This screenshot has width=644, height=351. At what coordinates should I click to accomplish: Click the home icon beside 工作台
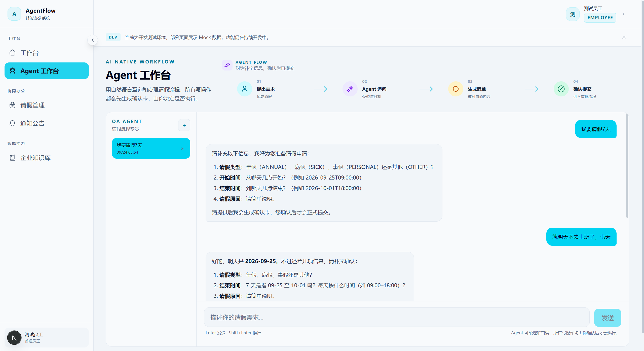pos(12,53)
